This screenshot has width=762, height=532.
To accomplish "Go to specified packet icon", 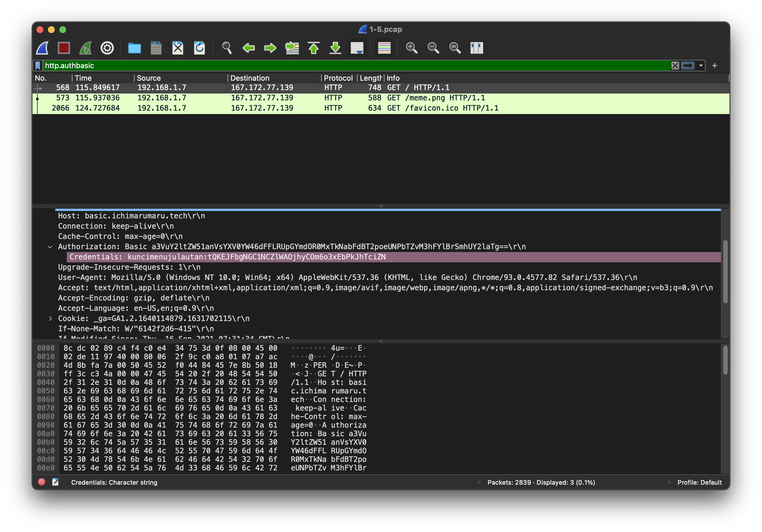I will pos(292,48).
